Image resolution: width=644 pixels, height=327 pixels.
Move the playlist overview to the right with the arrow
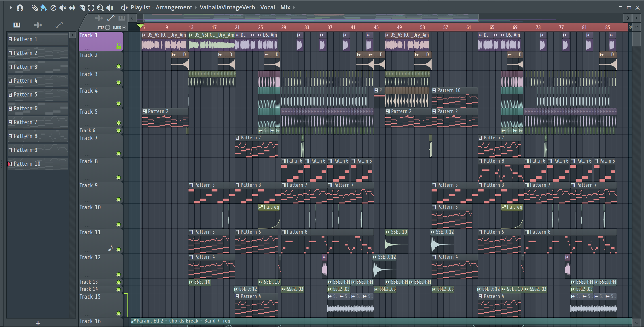point(628,18)
